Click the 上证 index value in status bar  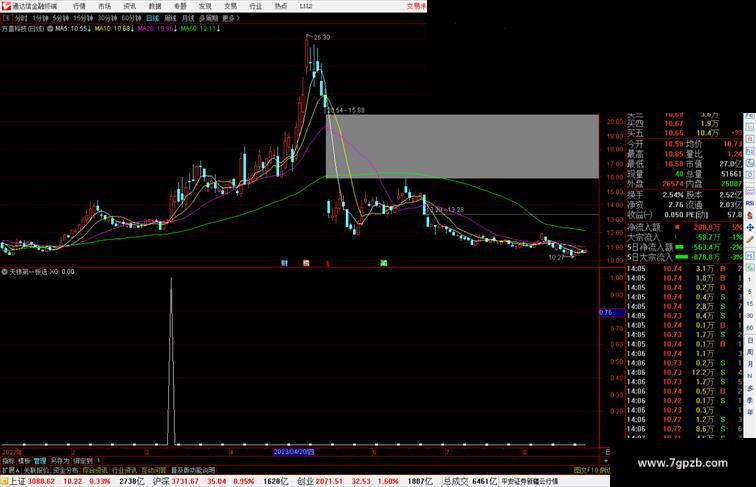(x=41, y=481)
